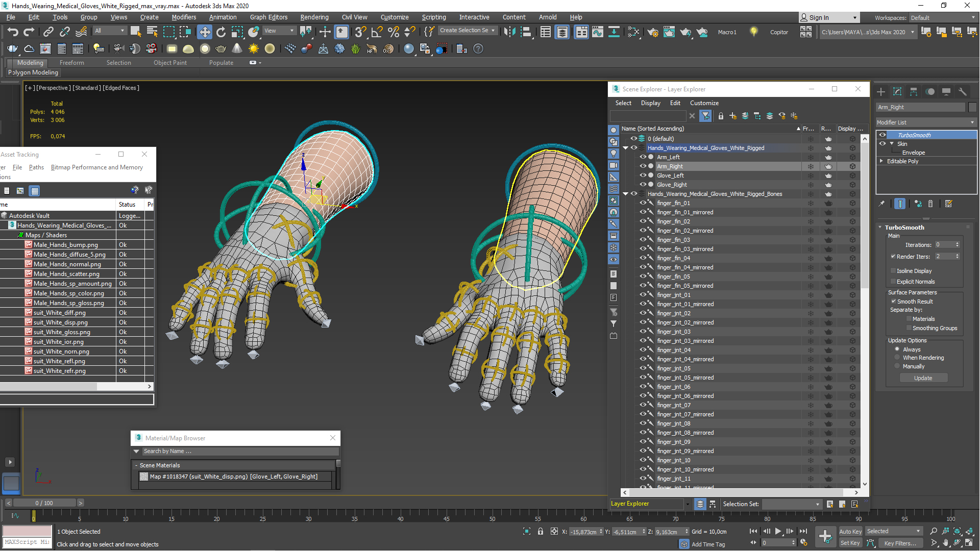Toggle the Percent Snap tool
The image size is (980, 551).
(x=393, y=32)
